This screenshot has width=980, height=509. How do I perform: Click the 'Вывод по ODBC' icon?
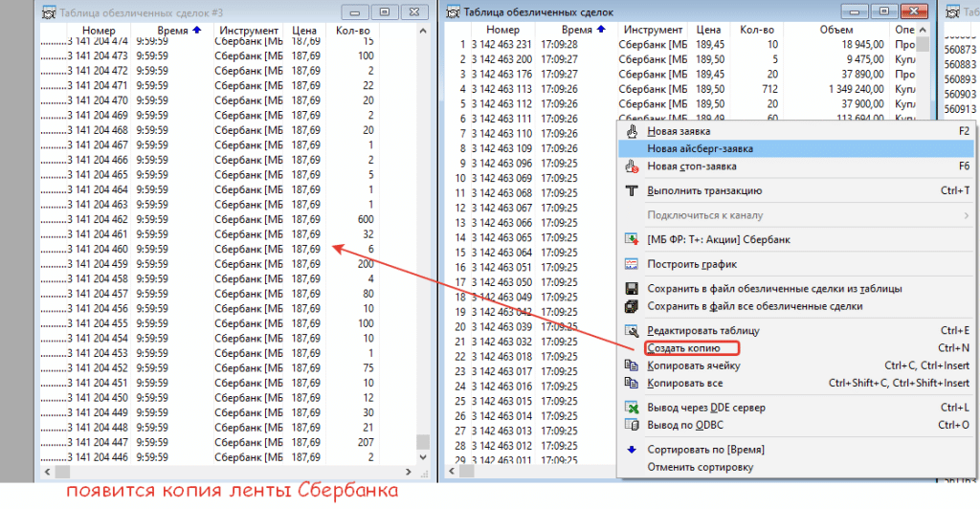pyautogui.click(x=632, y=425)
